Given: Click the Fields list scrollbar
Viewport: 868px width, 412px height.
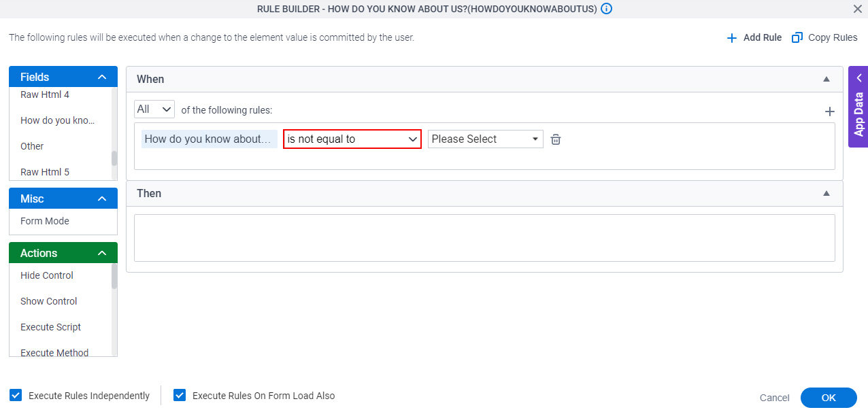Looking at the screenshot, I should 114,158.
